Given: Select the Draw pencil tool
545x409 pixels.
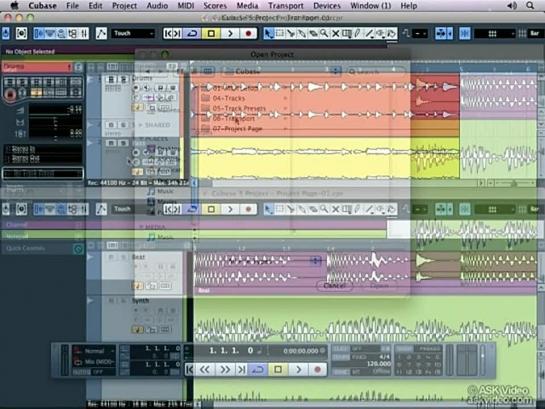Looking at the screenshot, I should point(358,33).
